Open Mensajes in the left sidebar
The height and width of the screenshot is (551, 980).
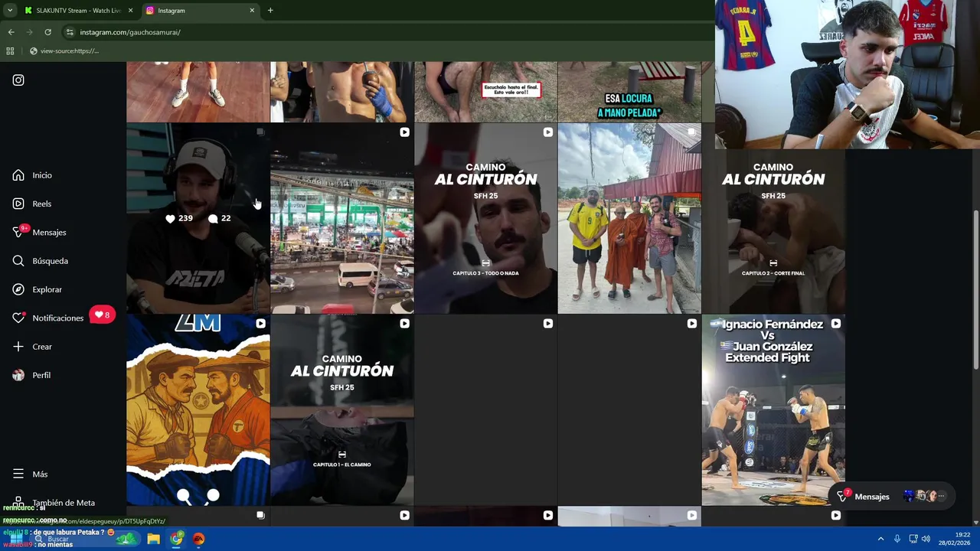39,232
